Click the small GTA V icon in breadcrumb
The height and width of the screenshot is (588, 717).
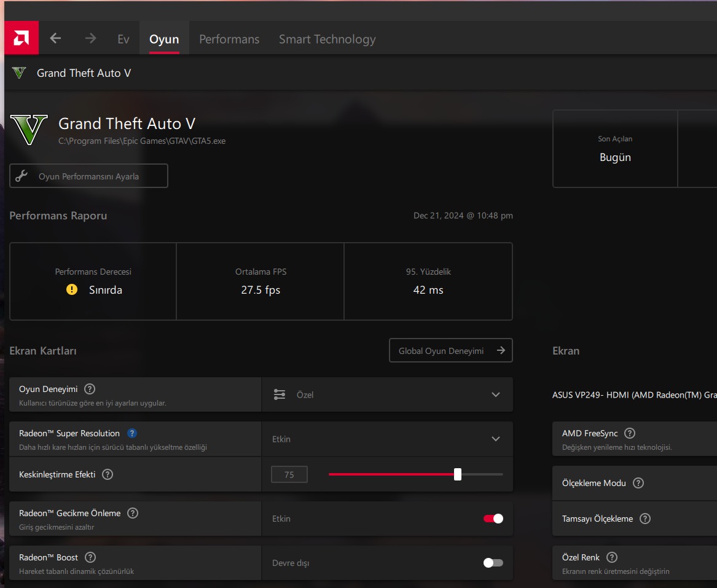tap(19, 73)
